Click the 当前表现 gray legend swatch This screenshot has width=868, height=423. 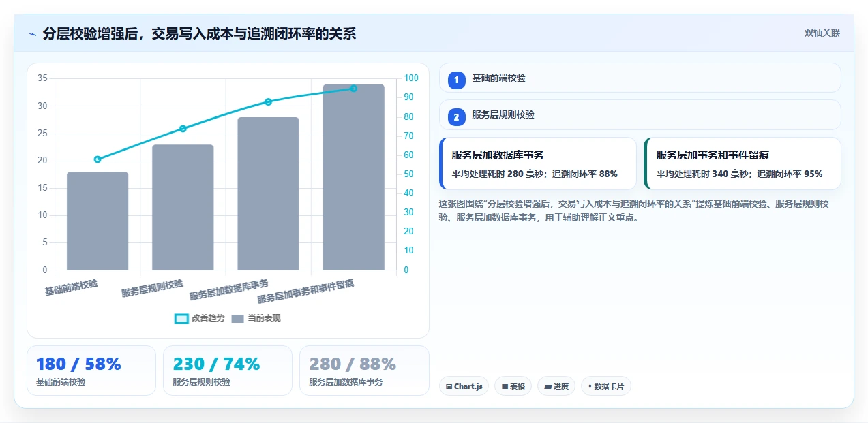coord(238,319)
